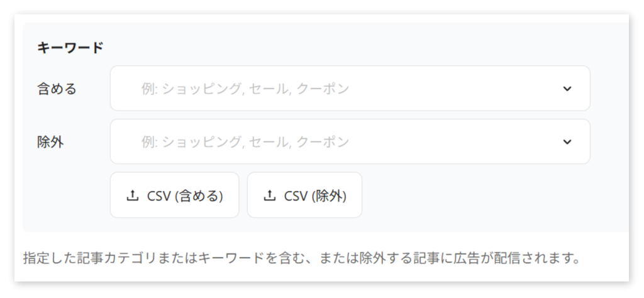Expand the 含める keyword dropdown chevron
The width and height of the screenshot is (644, 298).
pos(567,89)
